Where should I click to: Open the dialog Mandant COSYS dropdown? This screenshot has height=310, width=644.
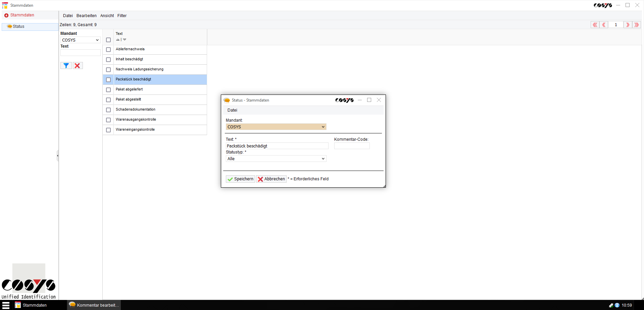(x=276, y=127)
